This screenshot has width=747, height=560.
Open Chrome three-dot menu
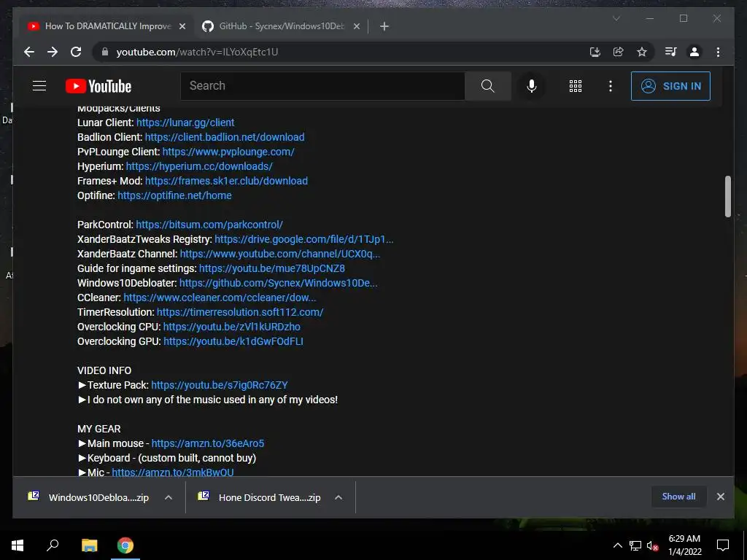pyautogui.click(x=718, y=52)
